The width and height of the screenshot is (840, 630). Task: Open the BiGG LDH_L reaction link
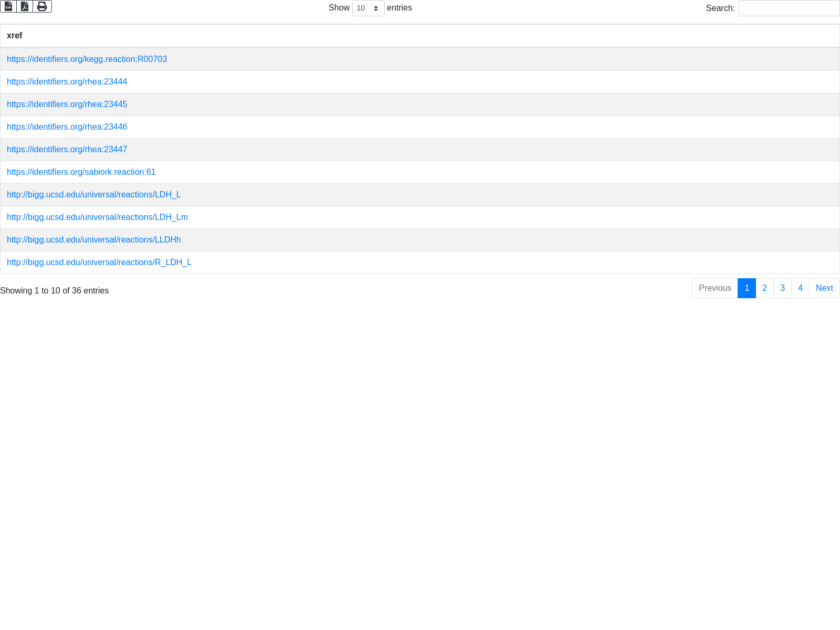pyautogui.click(x=93, y=195)
